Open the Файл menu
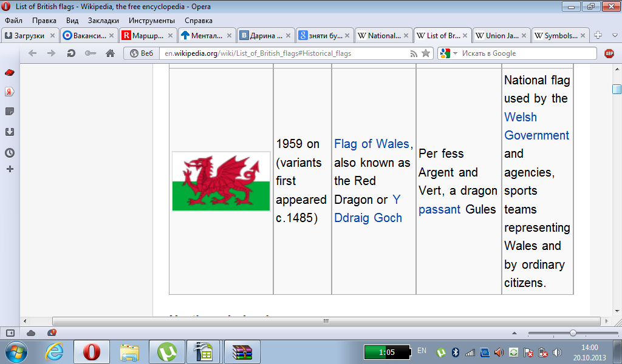This screenshot has width=622, height=364. [x=13, y=21]
